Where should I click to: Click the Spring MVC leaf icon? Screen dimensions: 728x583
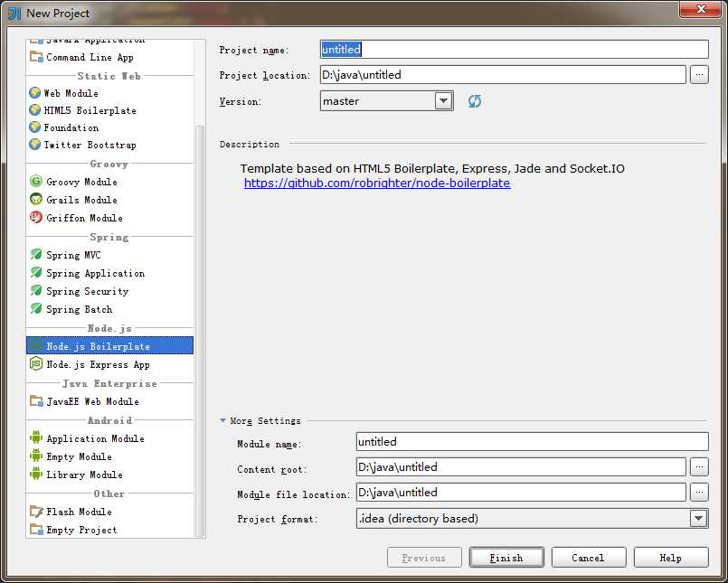pos(36,254)
